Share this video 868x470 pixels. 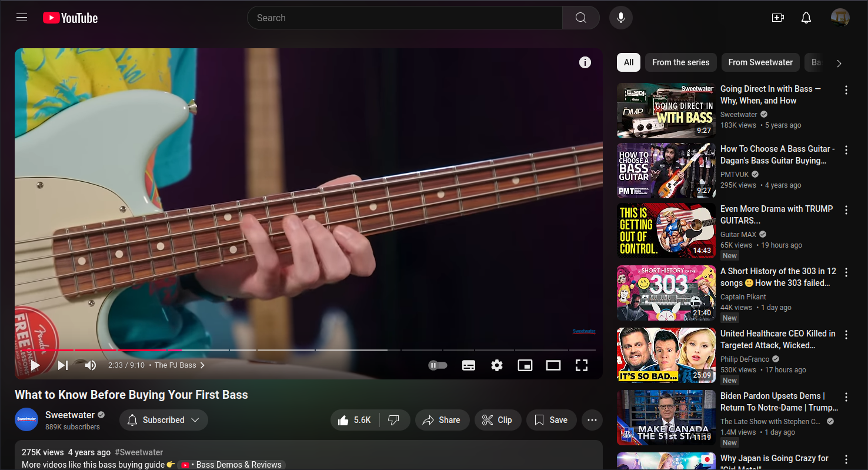click(442, 420)
